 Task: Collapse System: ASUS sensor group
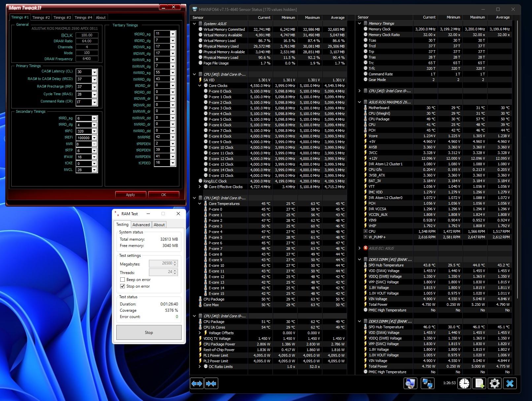coord(195,24)
